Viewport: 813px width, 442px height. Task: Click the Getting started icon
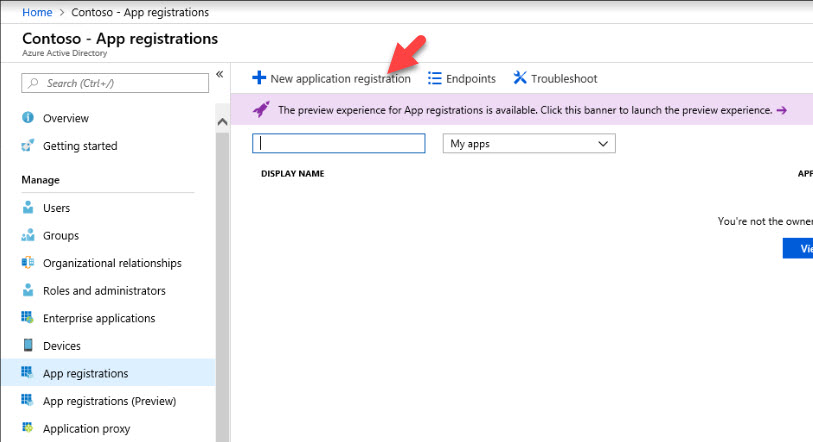[28, 145]
